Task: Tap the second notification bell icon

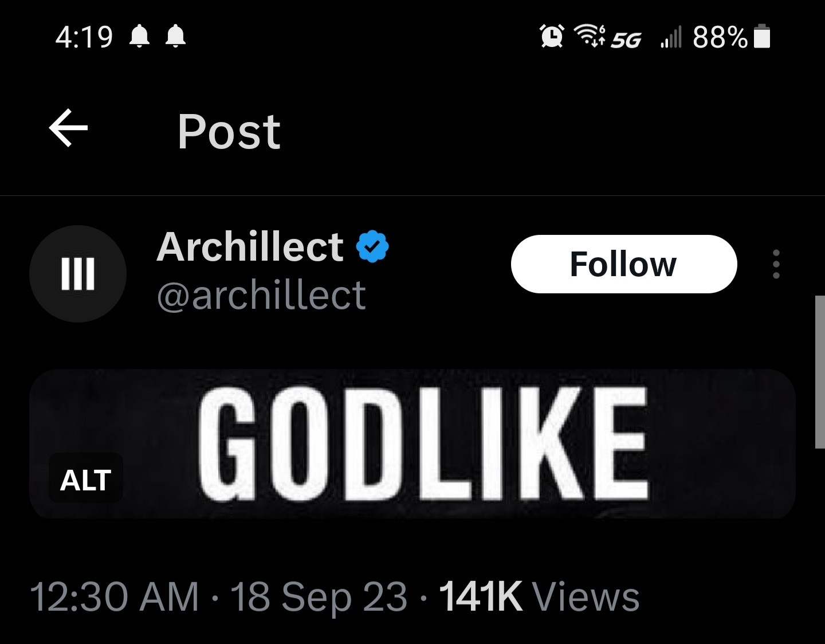Action: [x=175, y=37]
